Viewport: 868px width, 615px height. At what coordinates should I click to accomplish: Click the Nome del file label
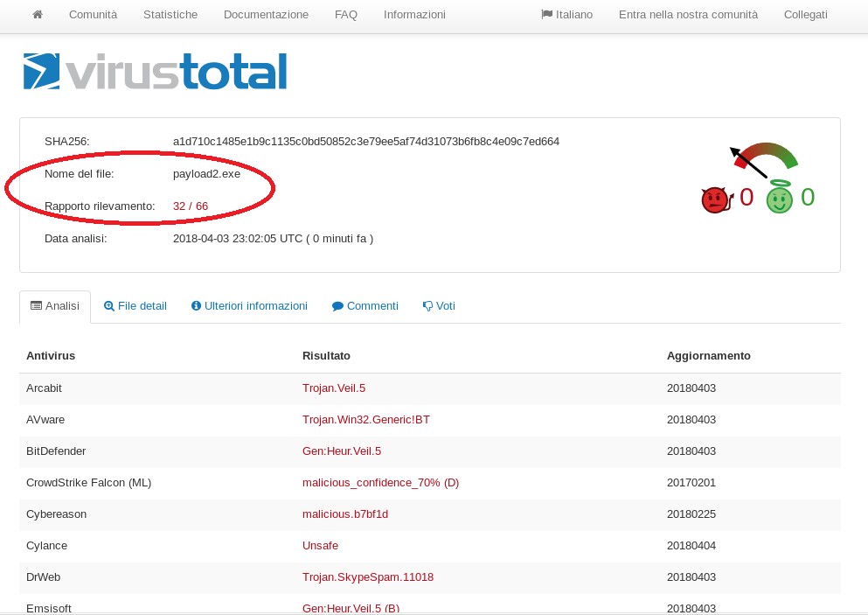coord(80,174)
